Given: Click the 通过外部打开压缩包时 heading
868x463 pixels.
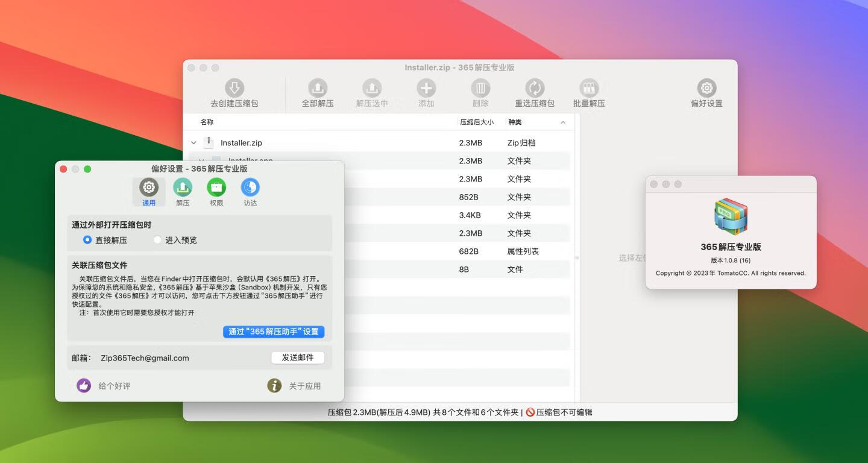Looking at the screenshot, I should (x=112, y=225).
